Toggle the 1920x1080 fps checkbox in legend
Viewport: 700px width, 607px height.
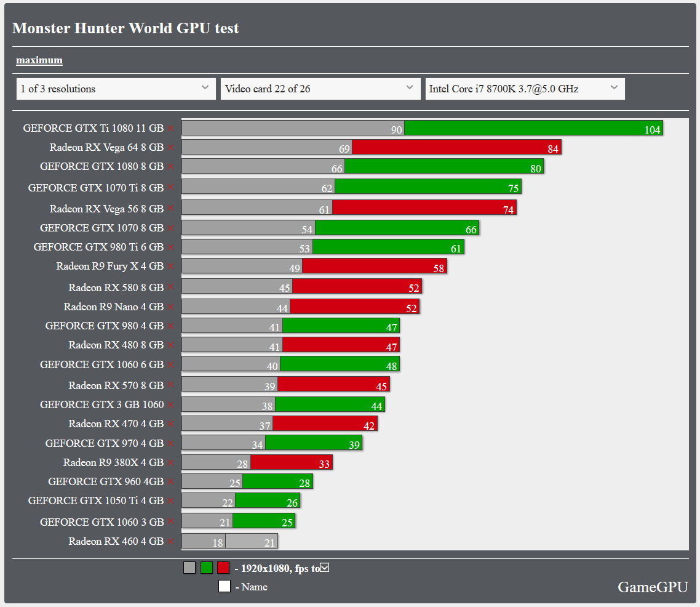coord(325,567)
